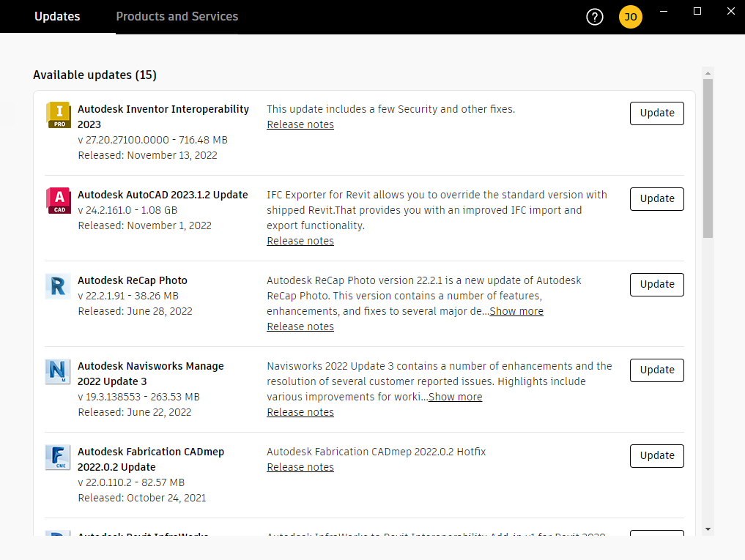This screenshot has width=745, height=560.
Task: Click the 'Autodesk ReCap Photo' title
Action: pyautogui.click(x=133, y=280)
